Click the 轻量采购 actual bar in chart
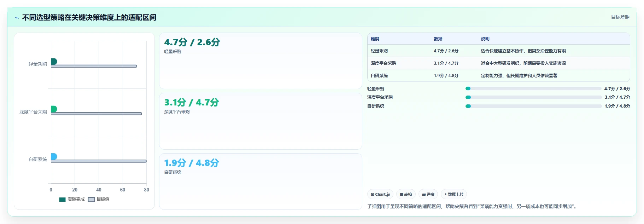The width and height of the screenshot is (644, 224). [54, 62]
